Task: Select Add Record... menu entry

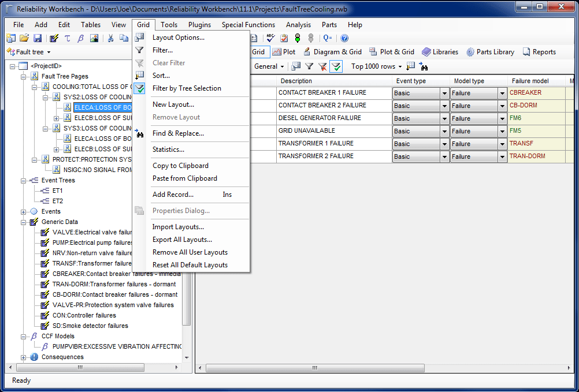Action: point(191,195)
